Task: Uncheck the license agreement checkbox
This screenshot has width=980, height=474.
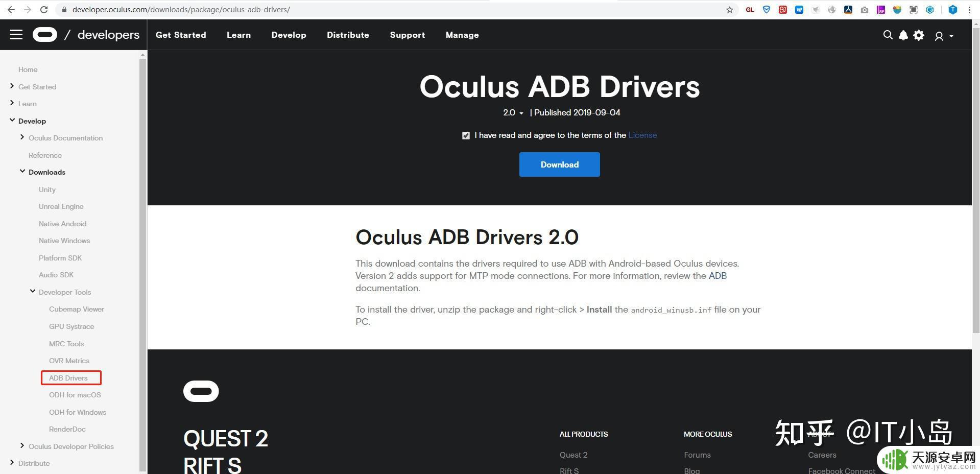Action: pyautogui.click(x=466, y=135)
